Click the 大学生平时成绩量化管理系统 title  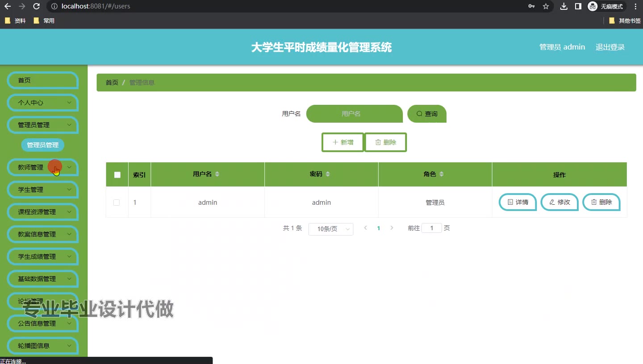click(321, 47)
